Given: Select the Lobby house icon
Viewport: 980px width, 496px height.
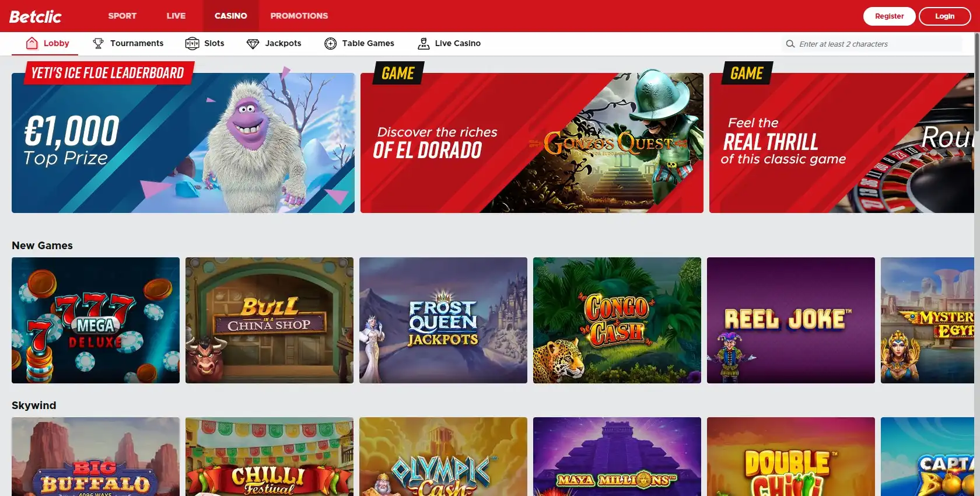Looking at the screenshot, I should click(32, 43).
